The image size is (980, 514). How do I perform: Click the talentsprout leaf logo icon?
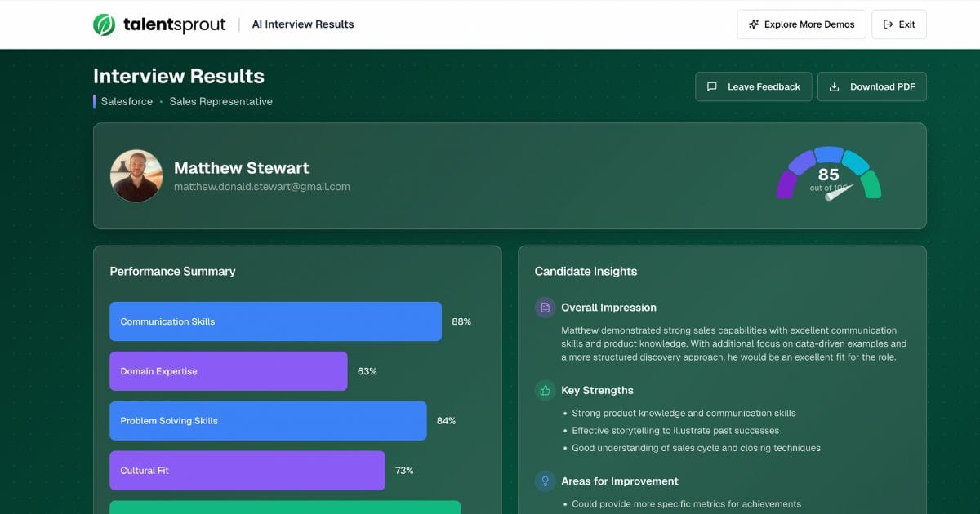coord(104,24)
